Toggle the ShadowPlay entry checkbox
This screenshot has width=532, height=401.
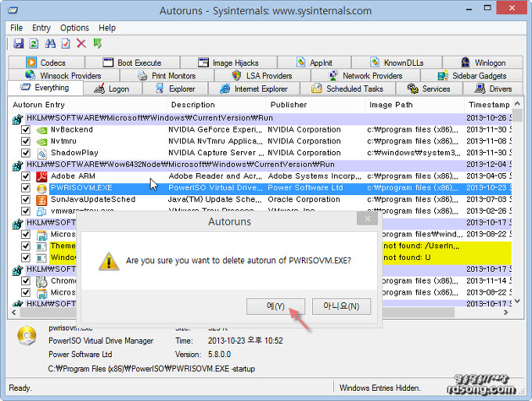coord(26,154)
